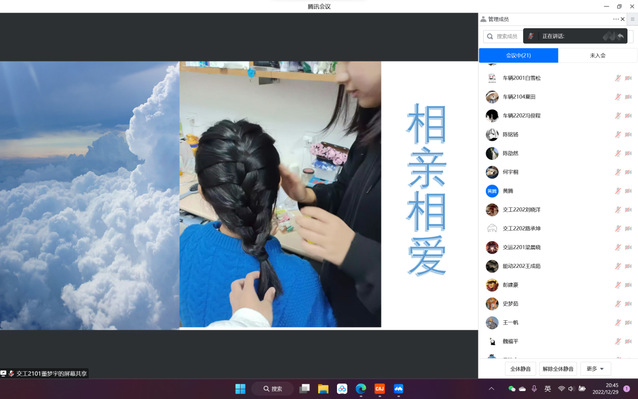Image resolution: width=638 pixels, height=399 pixels.
Task: Open the three-dots menu in member panel header
Action: pyautogui.click(x=615, y=19)
